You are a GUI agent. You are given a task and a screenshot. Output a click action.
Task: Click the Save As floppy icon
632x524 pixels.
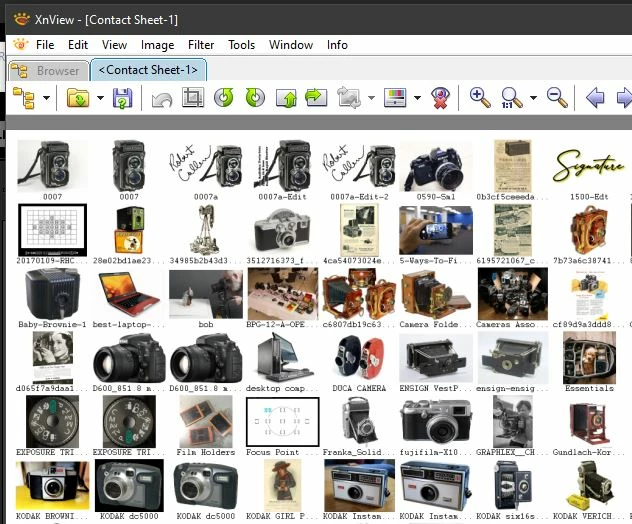tap(123, 98)
